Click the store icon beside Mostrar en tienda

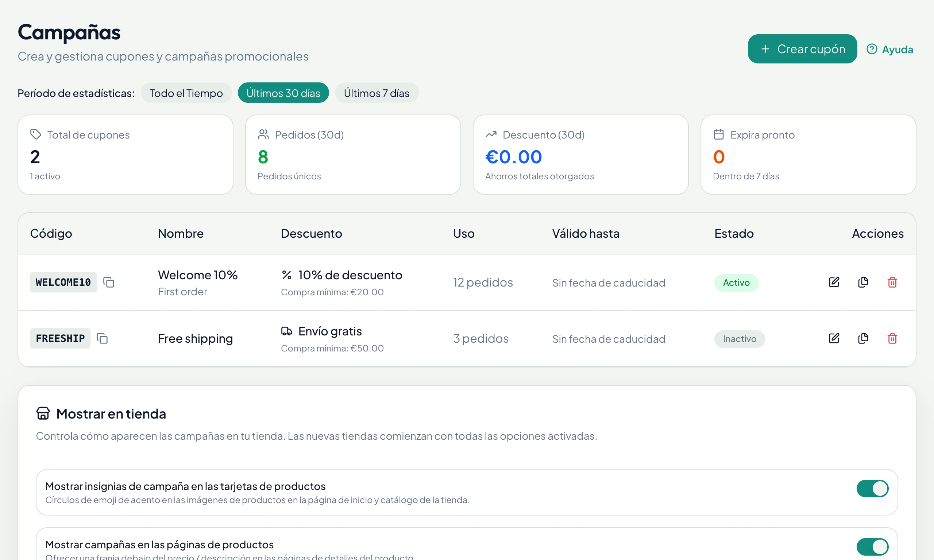43,413
